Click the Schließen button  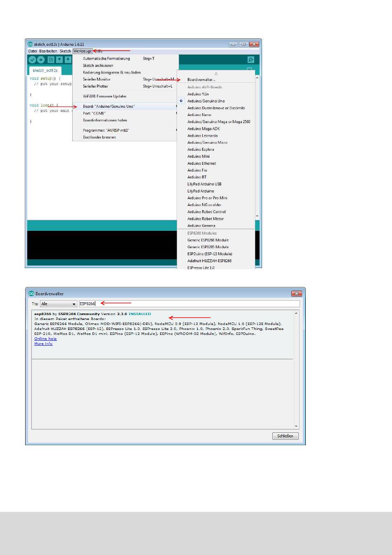coord(285,436)
